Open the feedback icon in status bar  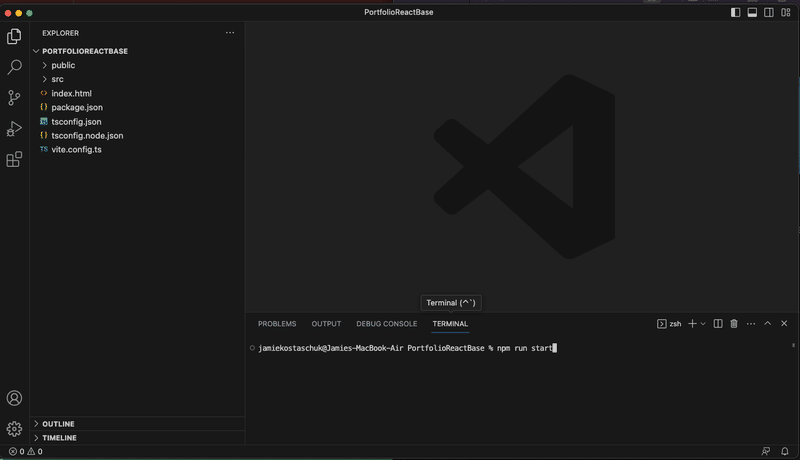766,451
